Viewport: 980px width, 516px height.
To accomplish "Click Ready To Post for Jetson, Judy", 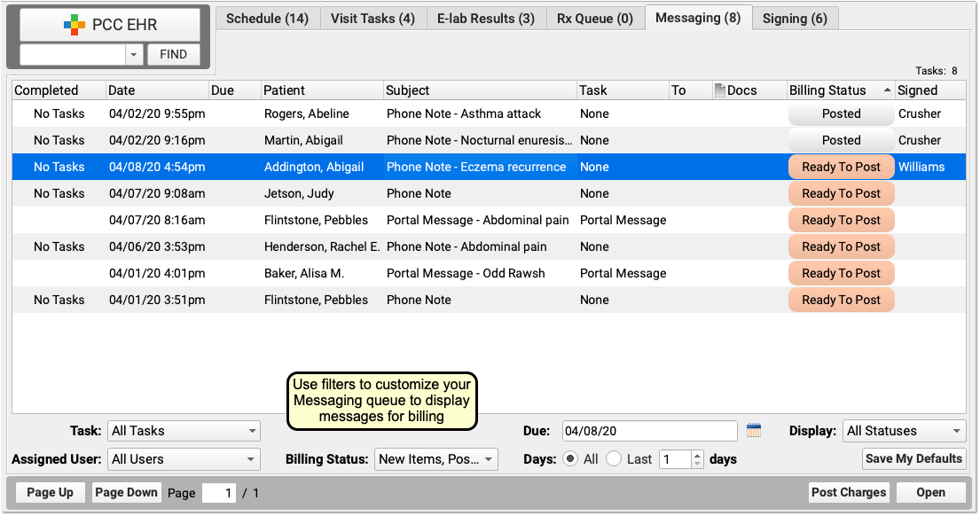I will pyautogui.click(x=842, y=193).
